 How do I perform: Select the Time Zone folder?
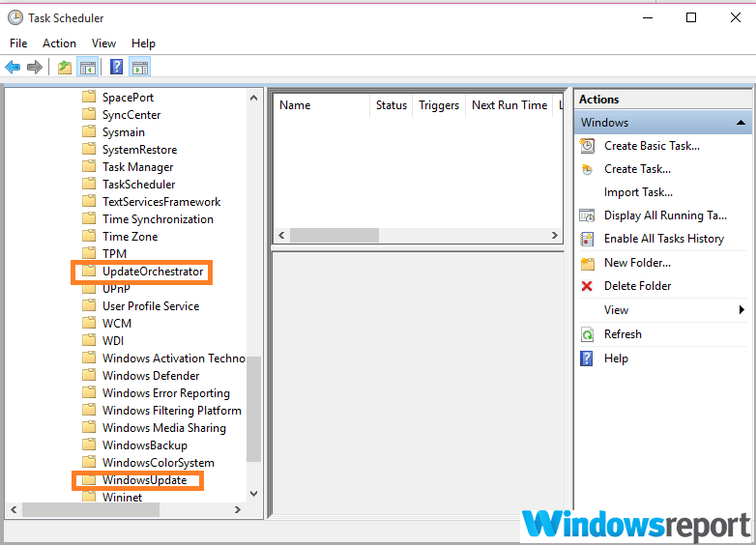click(130, 236)
